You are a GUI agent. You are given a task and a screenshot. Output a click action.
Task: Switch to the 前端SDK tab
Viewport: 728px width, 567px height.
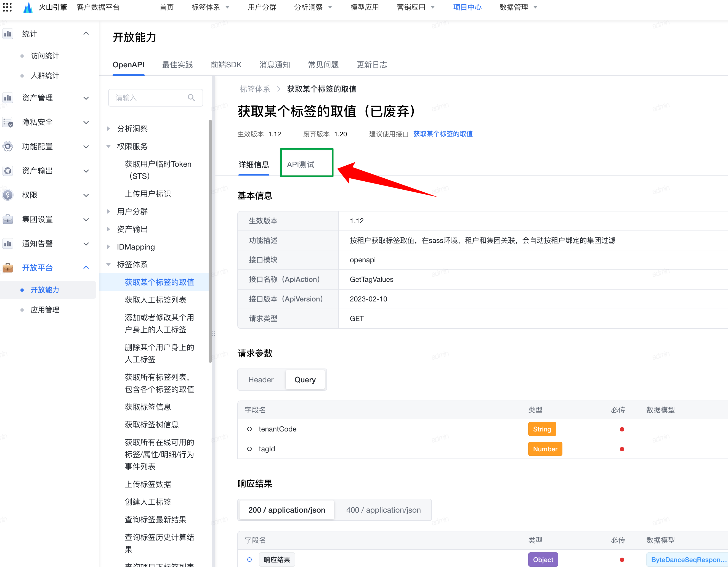226,65
